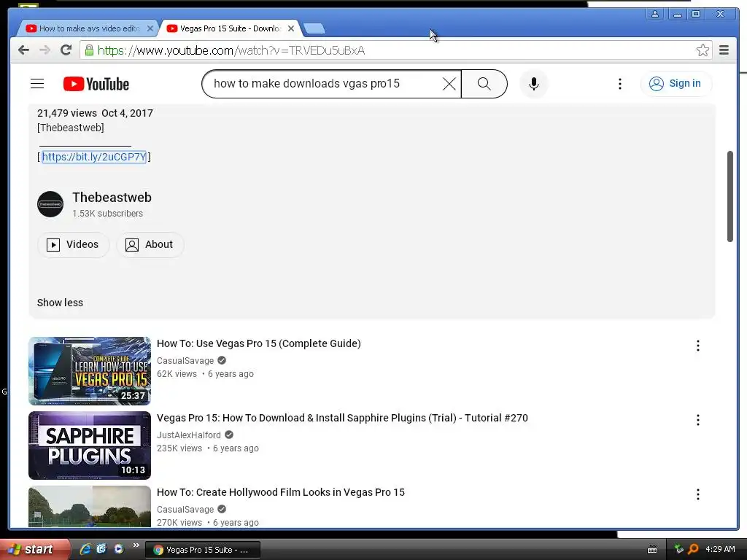Viewport: 747px width, 560px height.
Task: Open the Windows Start menu
Action: coord(34,549)
